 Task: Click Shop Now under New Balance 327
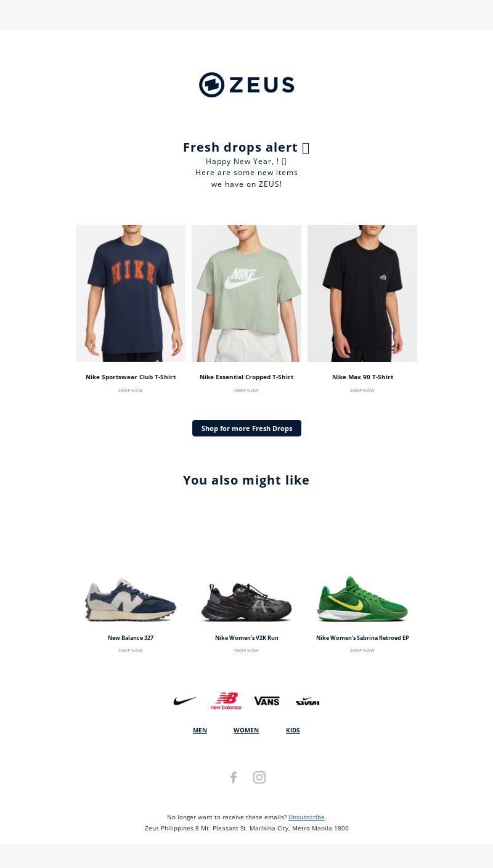click(x=131, y=650)
